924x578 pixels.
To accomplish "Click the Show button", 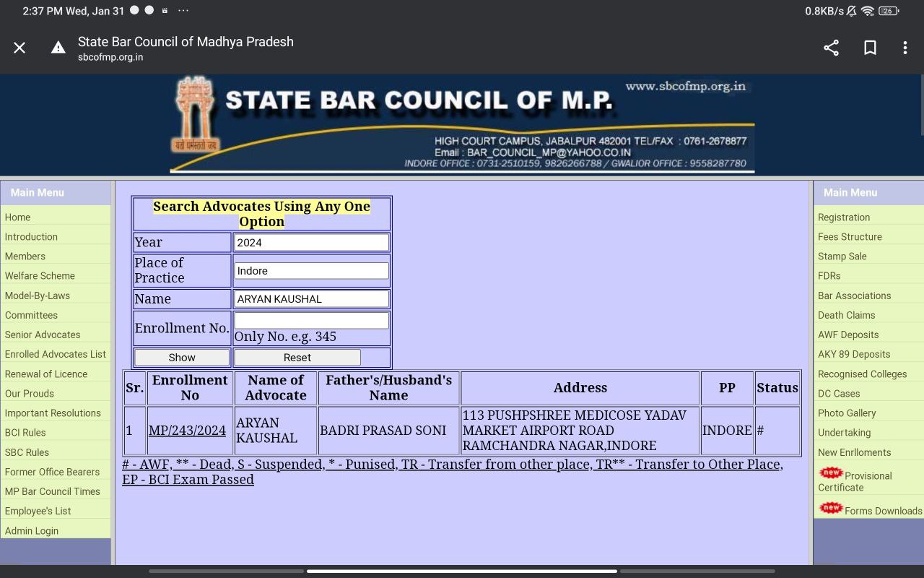I will (182, 358).
